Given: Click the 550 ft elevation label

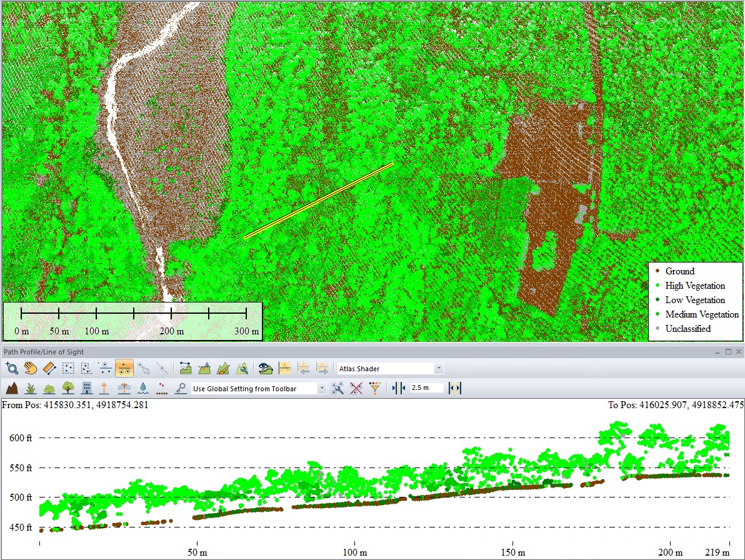Looking at the screenshot, I should [x=21, y=468].
